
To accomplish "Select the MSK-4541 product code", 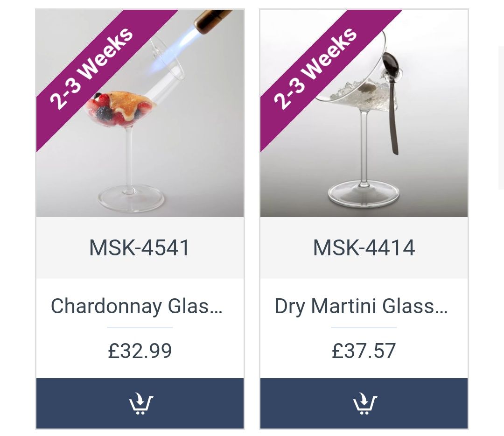I will click(140, 248).
